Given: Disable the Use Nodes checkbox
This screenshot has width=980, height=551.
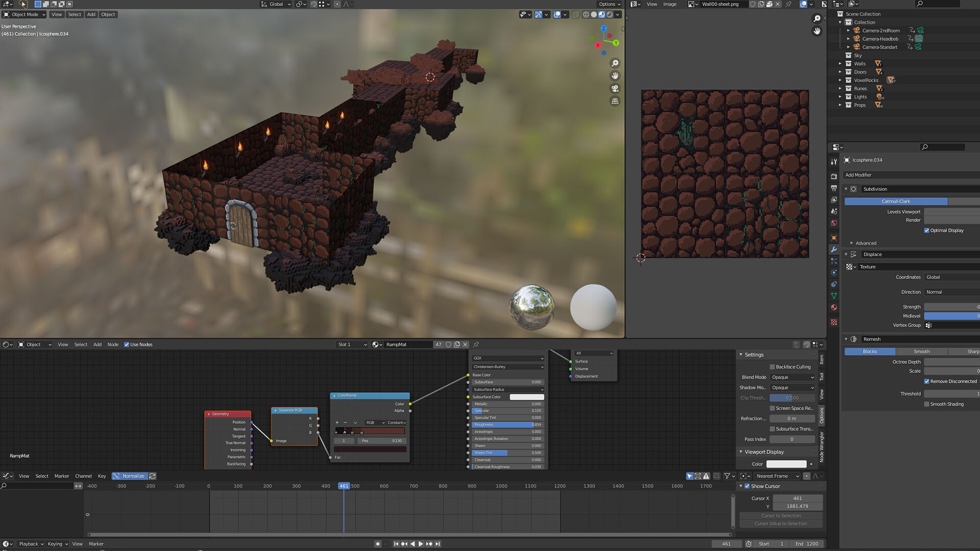Looking at the screenshot, I should [x=127, y=344].
